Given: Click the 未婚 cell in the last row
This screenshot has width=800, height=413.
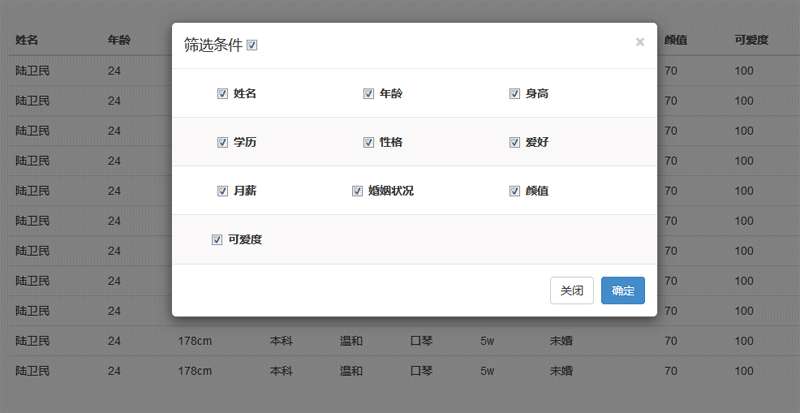Looking at the screenshot, I should (x=560, y=370).
